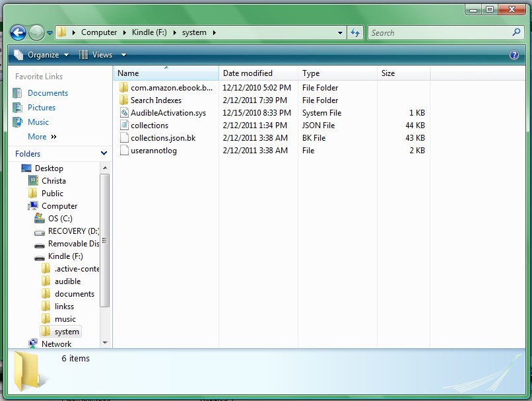Click the AudibleActivation.sys file name
Viewport: 532px width, 401px height.
pos(168,113)
